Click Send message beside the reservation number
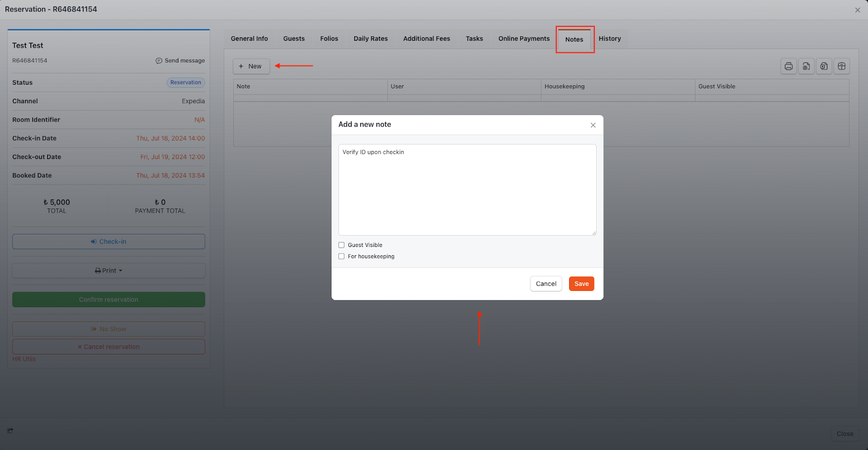Image resolution: width=868 pixels, height=450 pixels. 180,61
